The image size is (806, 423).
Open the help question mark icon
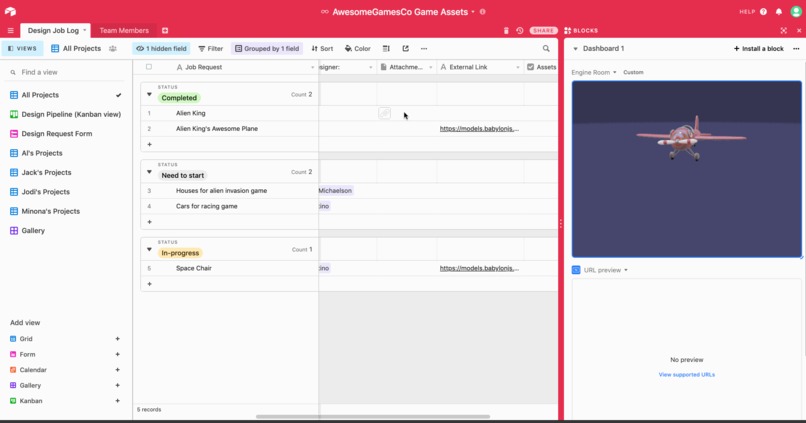click(763, 11)
